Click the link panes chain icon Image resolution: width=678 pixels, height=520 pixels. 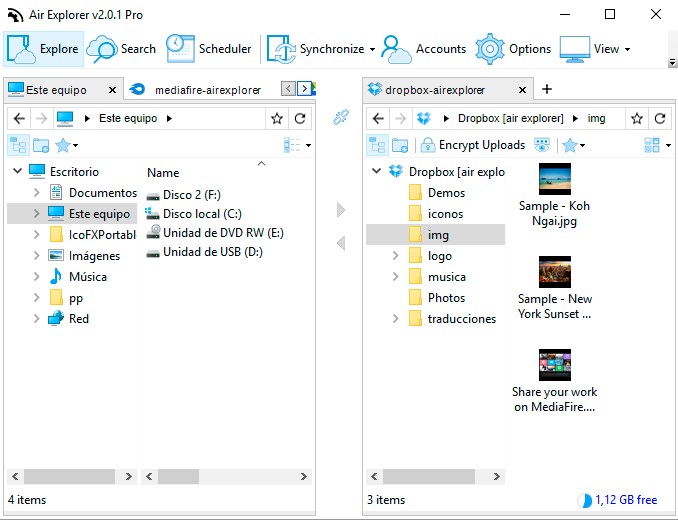(341, 118)
